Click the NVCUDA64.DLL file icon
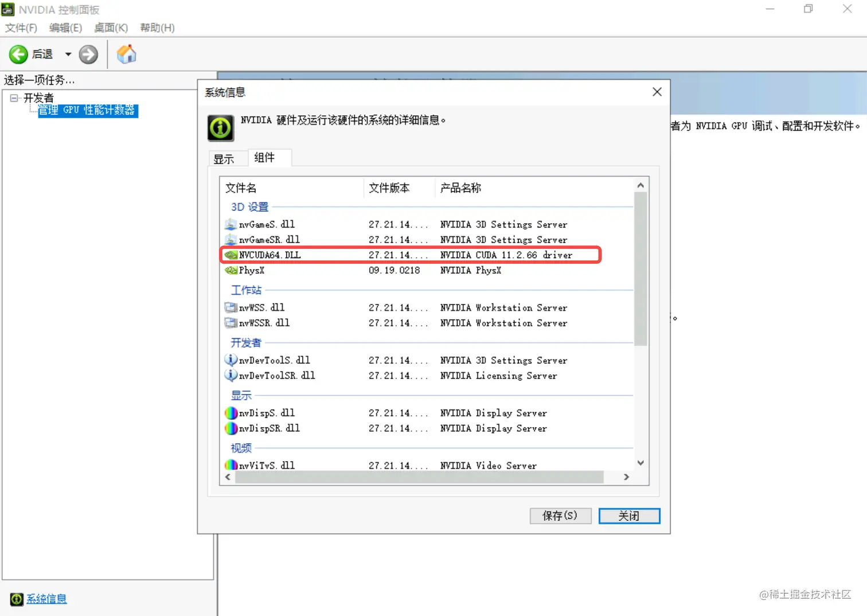 (231, 255)
